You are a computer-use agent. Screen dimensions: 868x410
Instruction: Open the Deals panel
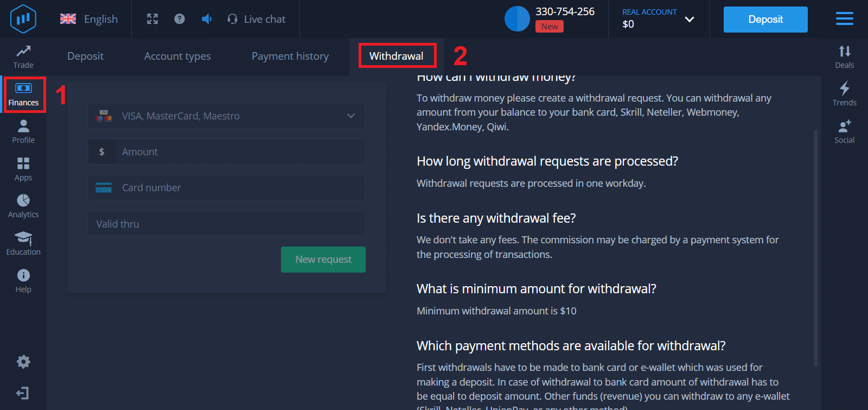tap(844, 56)
